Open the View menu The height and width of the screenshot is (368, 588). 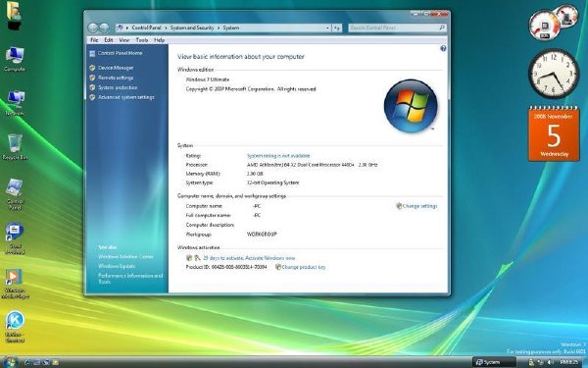click(124, 40)
